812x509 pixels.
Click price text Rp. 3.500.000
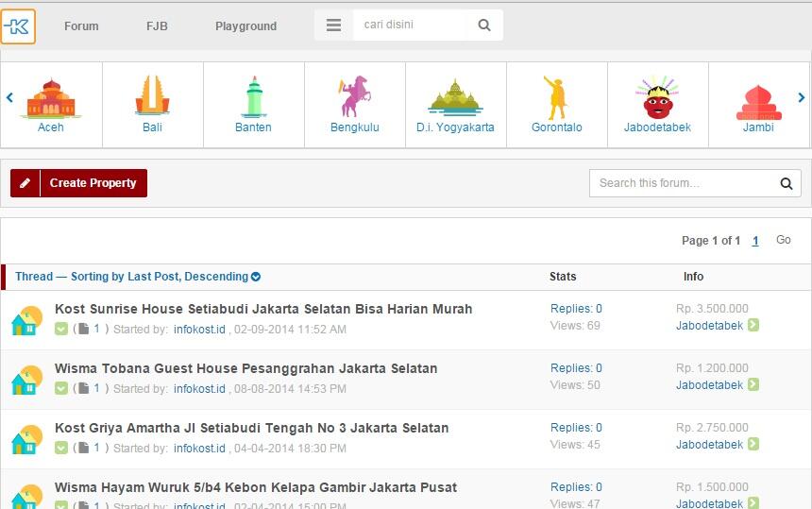[712, 309]
